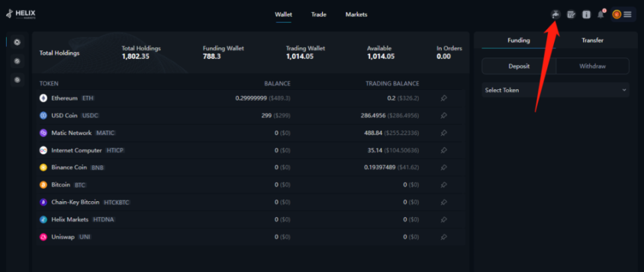The height and width of the screenshot is (272, 644).
Task: Click the HTDNA ticker badge
Action: [x=104, y=220]
